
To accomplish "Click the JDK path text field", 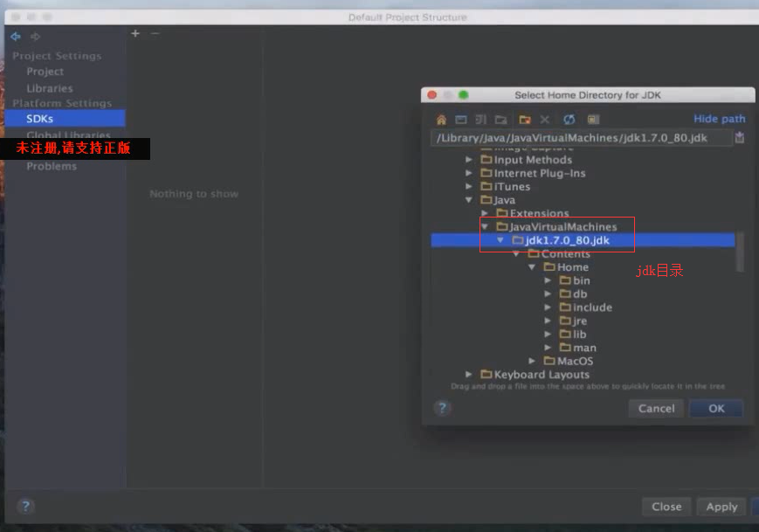I will (x=581, y=138).
